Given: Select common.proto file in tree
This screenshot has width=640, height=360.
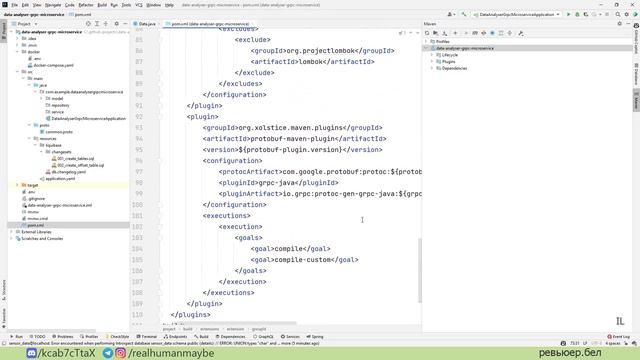Looking at the screenshot, I should [x=59, y=132].
